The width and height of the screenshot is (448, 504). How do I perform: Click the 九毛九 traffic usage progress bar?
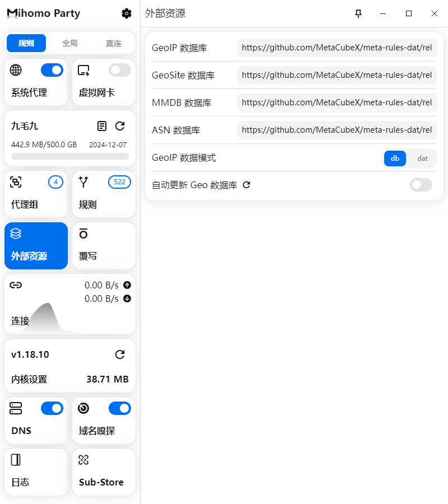pos(70,156)
